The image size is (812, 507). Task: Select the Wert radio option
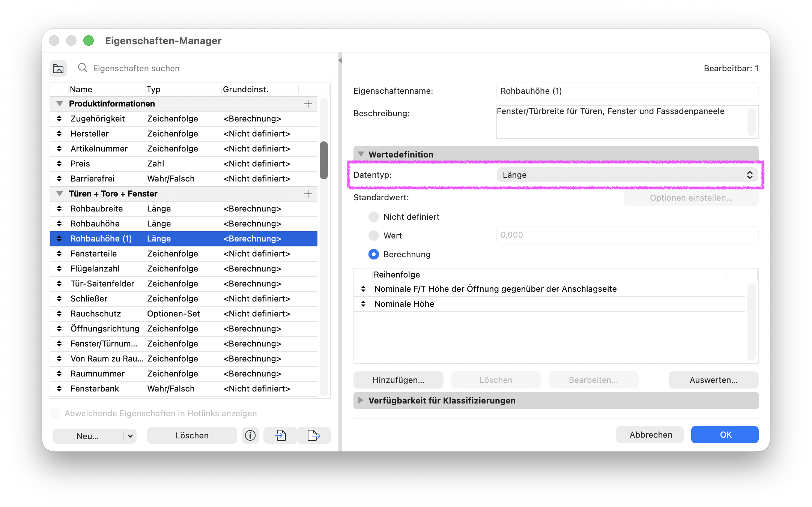pyautogui.click(x=374, y=235)
